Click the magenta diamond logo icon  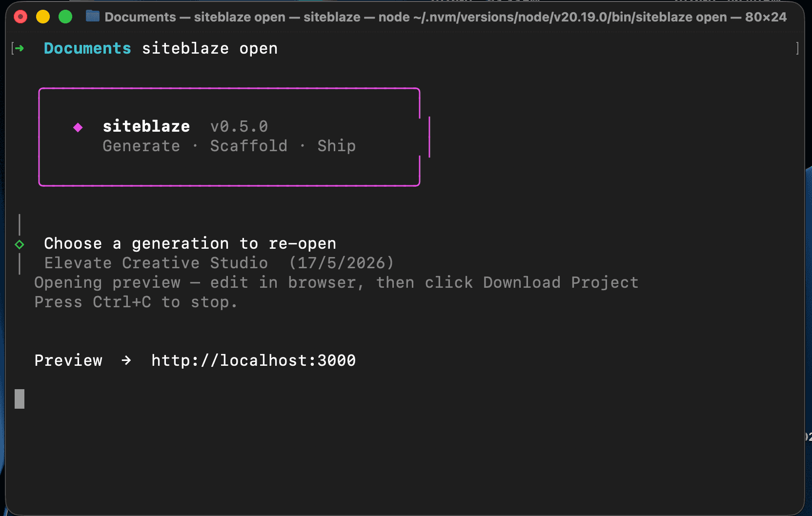click(x=78, y=127)
